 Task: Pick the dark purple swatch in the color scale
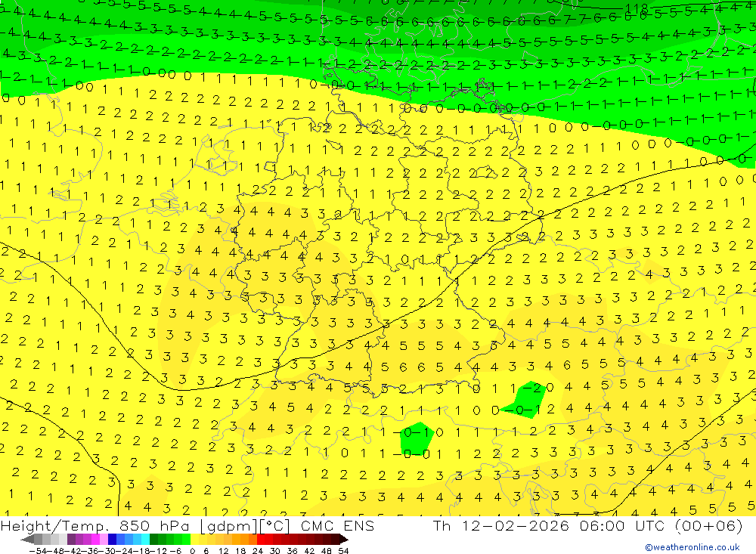click(x=71, y=539)
